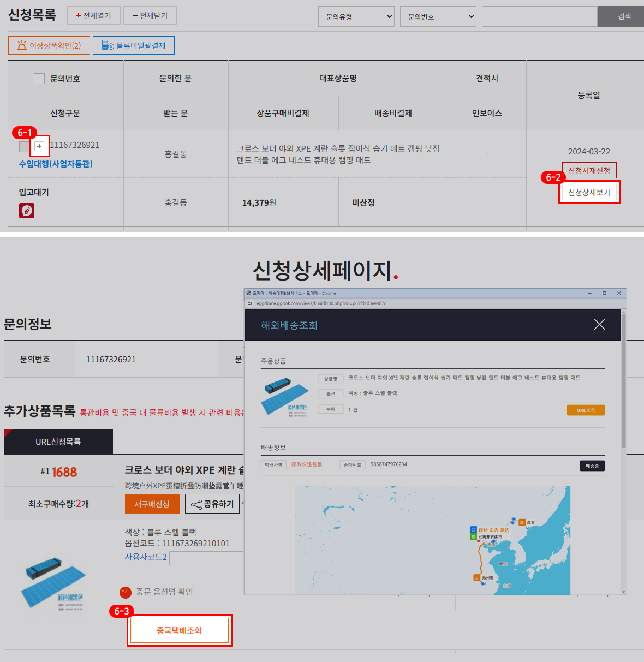Tick the checkbox for order 11167326921

tap(24, 147)
